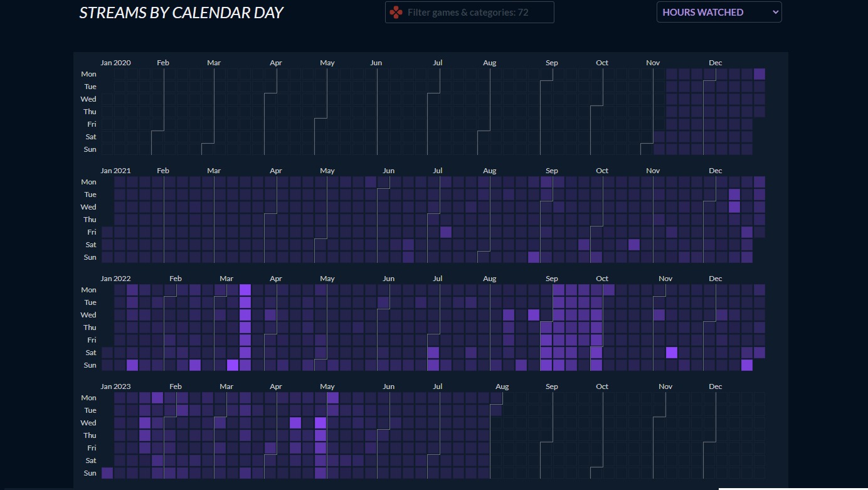The width and height of the screenshot is (868, 490).
Task: Select the bright Tuesday cell in December 2021
Action: click(x=734, y=194)
